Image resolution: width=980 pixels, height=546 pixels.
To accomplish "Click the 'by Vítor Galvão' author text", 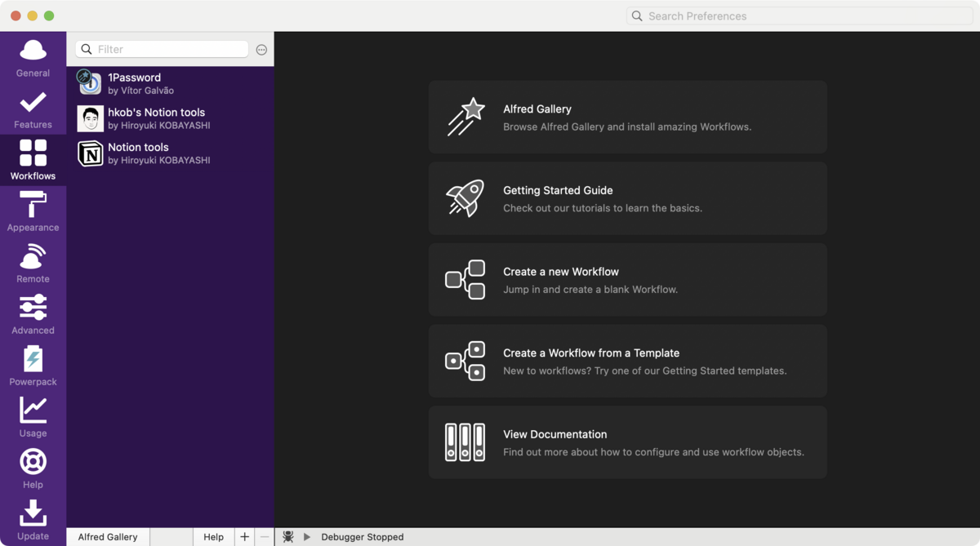I will click(140, 91).
